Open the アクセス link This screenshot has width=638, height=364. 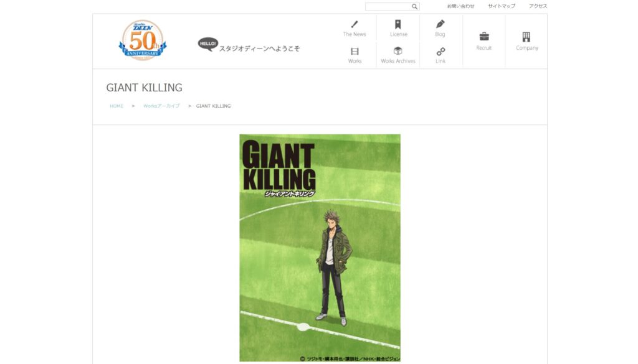538,6
